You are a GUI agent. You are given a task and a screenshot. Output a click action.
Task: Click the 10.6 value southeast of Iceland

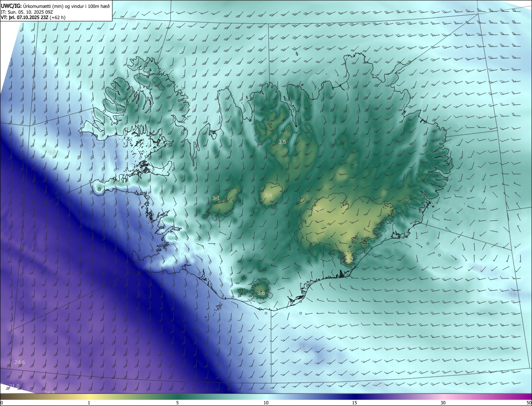(x=477, y=269)
